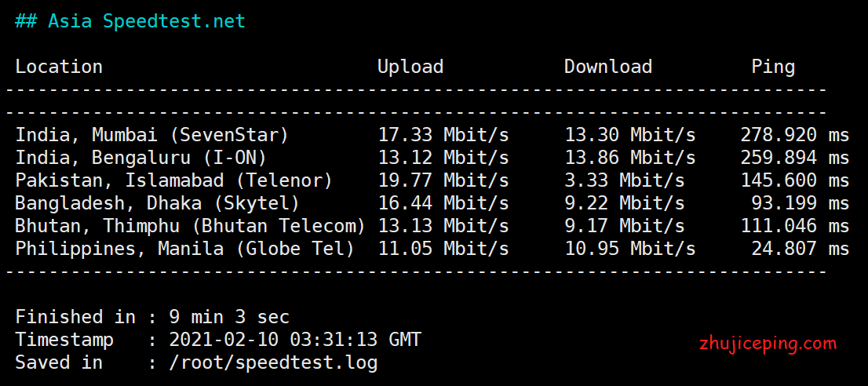Image resolution: width=868 pixels, height=386 pixels.
Task: Click the zhujiceping.com watermark
Action: 768,344
